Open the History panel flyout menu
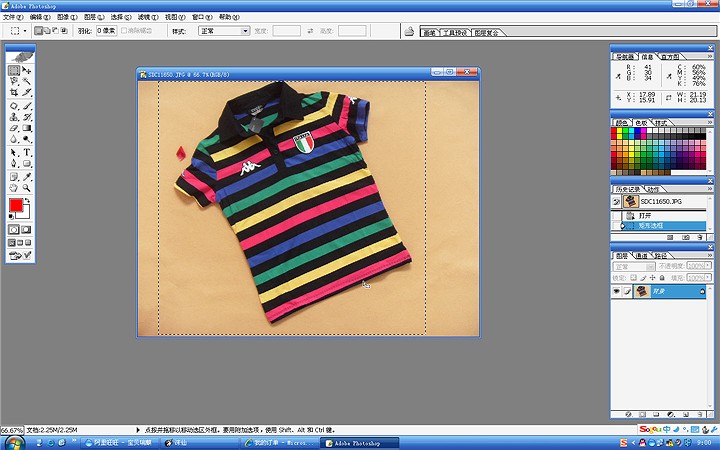Image resolution: width=720 pixels, height=450 pixels. (x=710, y=189)
